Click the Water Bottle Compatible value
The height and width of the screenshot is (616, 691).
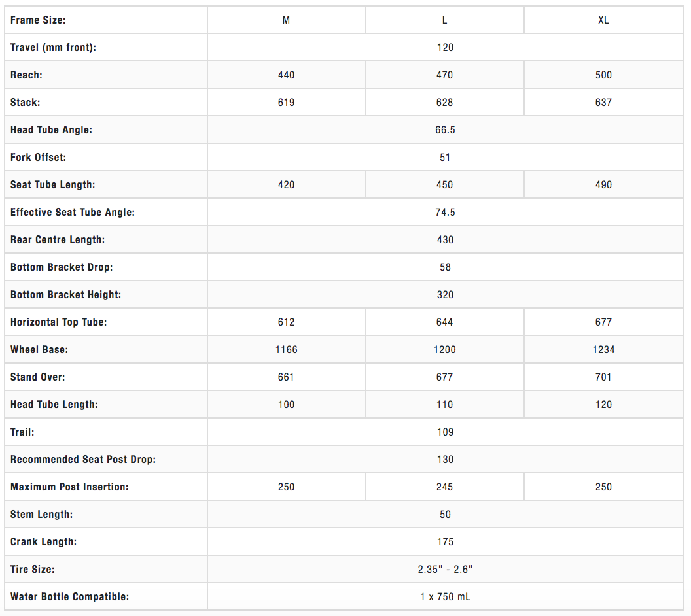[x=445, y=596]
